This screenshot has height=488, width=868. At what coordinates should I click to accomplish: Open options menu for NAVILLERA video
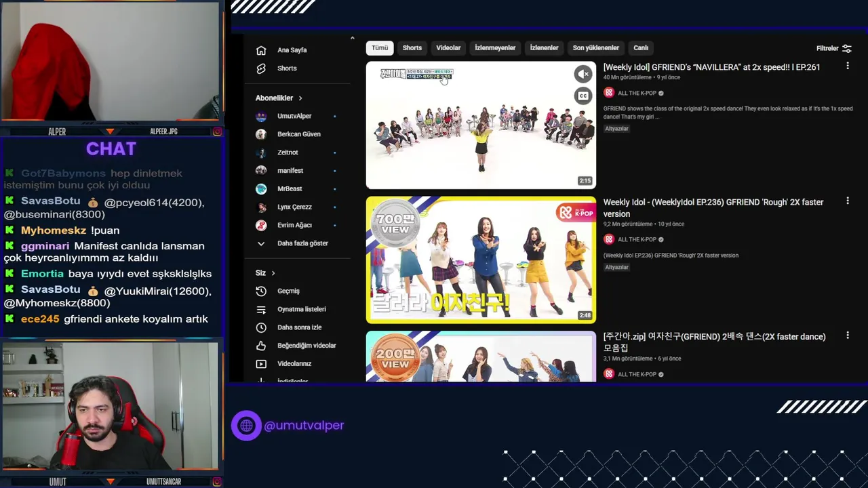click(x=847, y=66)
